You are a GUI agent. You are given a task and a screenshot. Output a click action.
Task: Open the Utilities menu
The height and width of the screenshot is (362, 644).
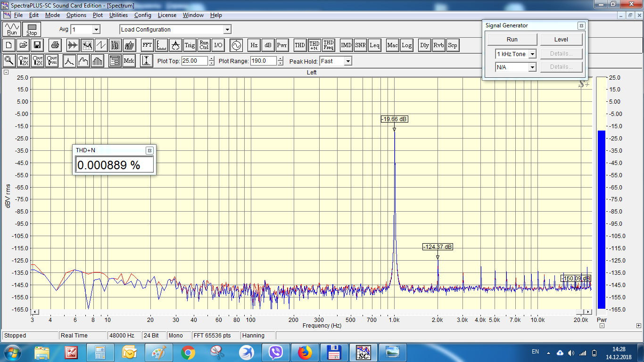pos(118,15)
